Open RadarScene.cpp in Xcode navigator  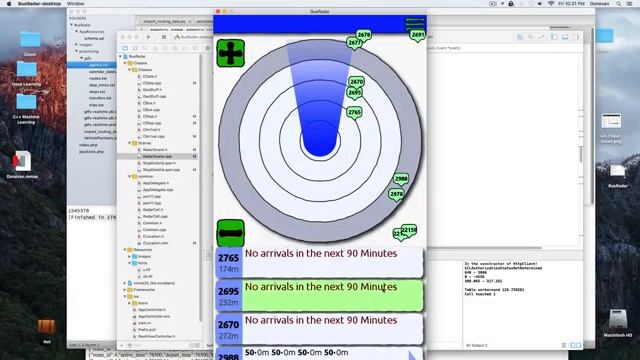coord(157,156)
